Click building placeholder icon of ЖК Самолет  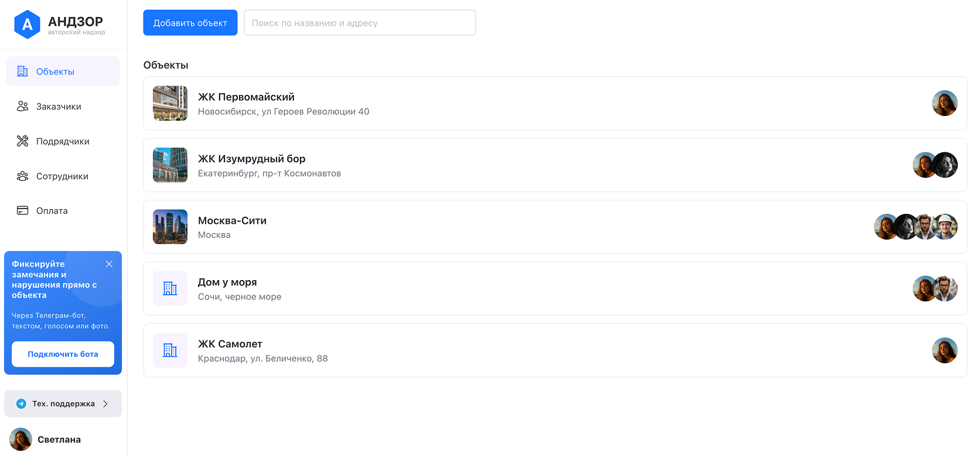(170, 350)
